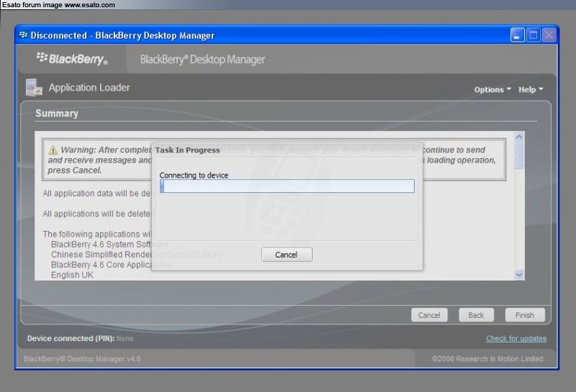Screen dimensions: 576x392
Task: Click the summary scrollbar thumb
Action: [x=519, y=155]
